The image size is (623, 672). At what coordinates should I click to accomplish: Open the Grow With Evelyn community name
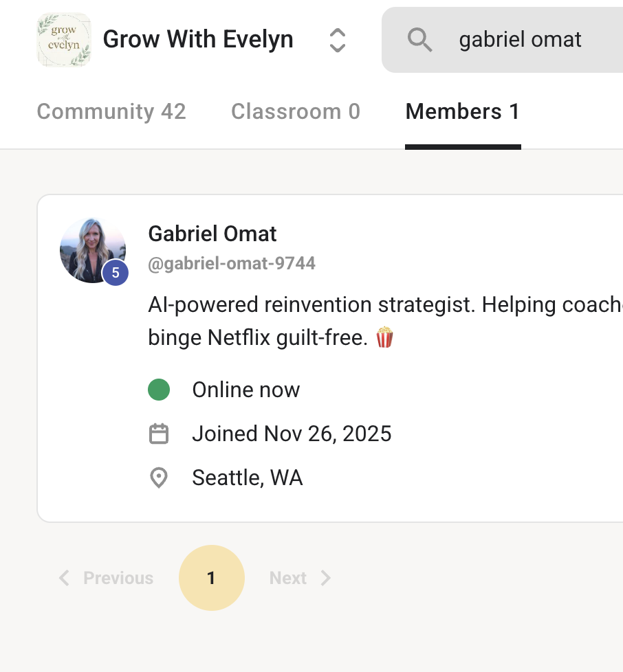pos(198,40)
